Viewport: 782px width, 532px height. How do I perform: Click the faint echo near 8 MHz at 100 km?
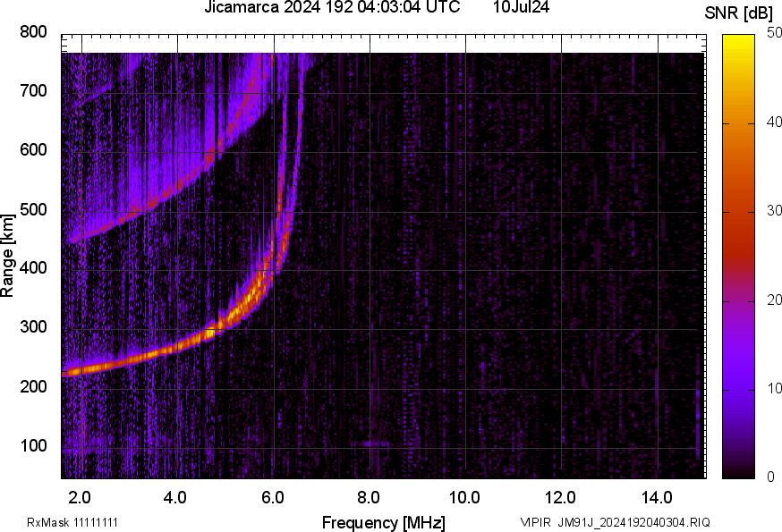[370, 443]
